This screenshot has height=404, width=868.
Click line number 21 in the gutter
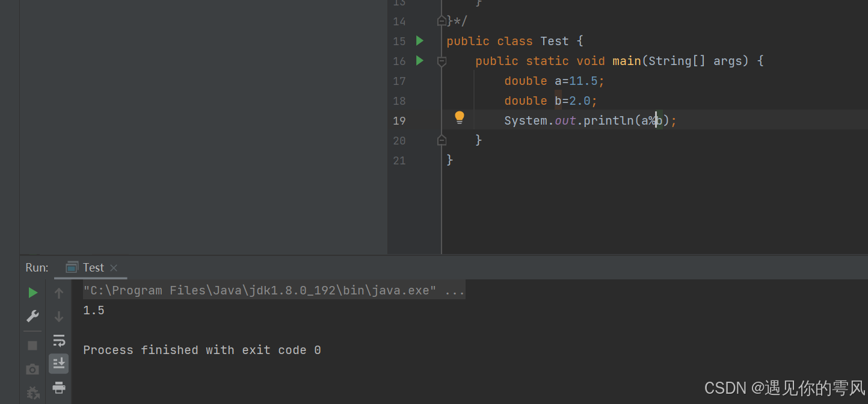[399, 161]
